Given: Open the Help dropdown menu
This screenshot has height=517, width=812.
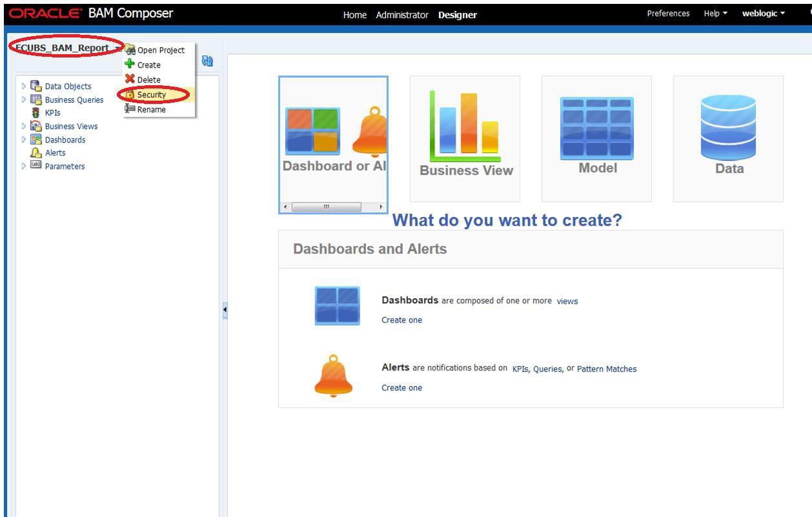Looking at the screenshot, I should pyautogui.click(x=715, y=14).
